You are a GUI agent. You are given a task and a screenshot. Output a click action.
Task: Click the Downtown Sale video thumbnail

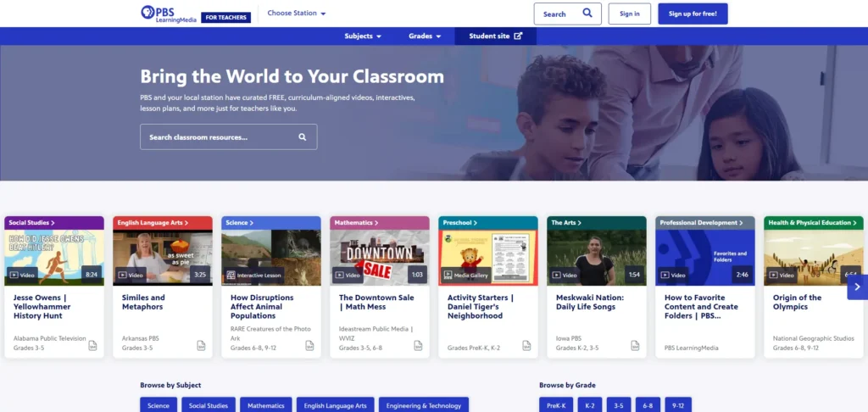[380, 258]
